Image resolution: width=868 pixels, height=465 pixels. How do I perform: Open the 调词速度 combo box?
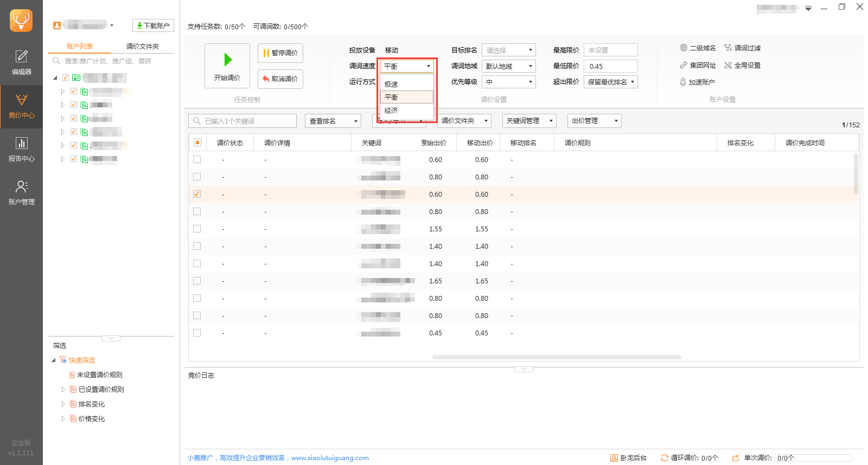pos(406,66)
